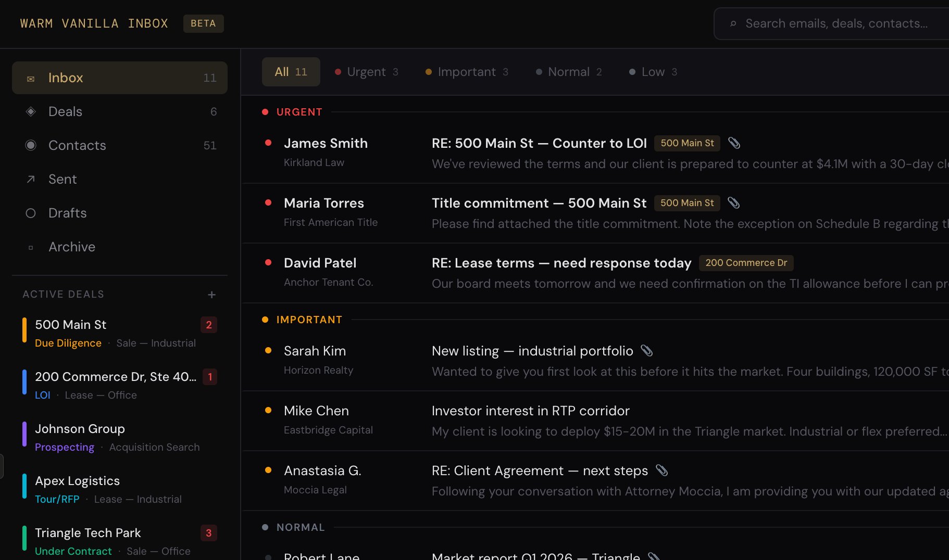Click priority dot next to Mike Chen

click(x=268, y=410)
